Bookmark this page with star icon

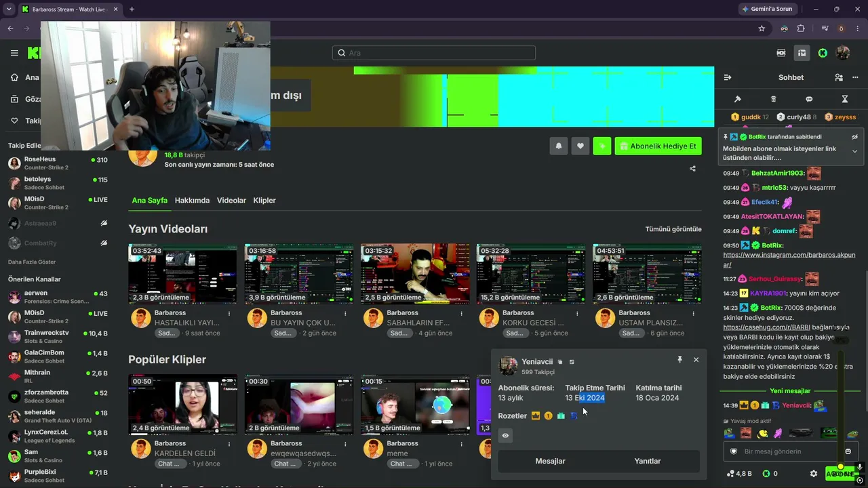point(762,28)
